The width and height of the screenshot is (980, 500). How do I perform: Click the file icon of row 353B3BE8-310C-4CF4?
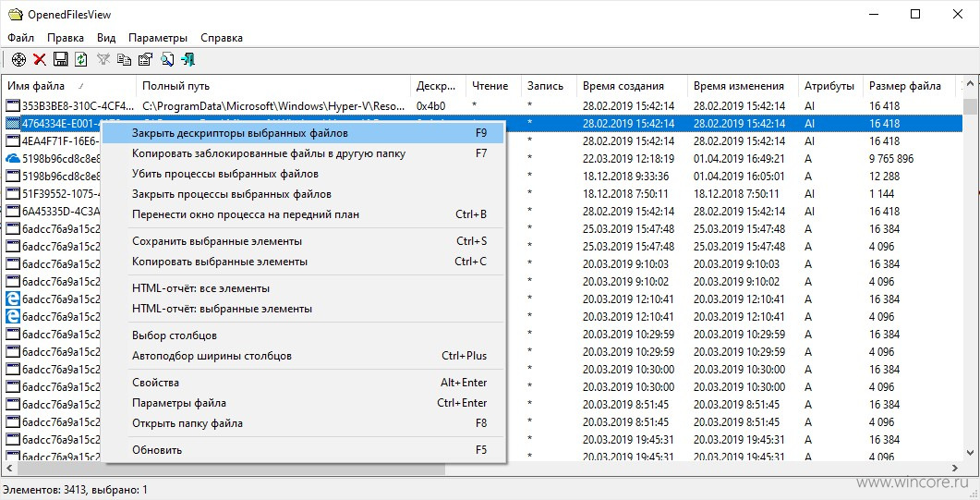13,105
